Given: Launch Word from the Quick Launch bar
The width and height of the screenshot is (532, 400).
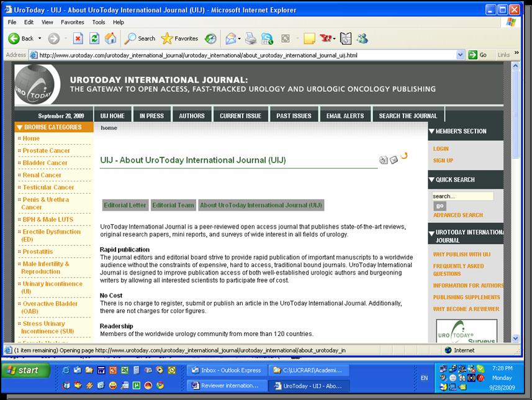Looking at the screenshot, I should click(x=101, y=370).
